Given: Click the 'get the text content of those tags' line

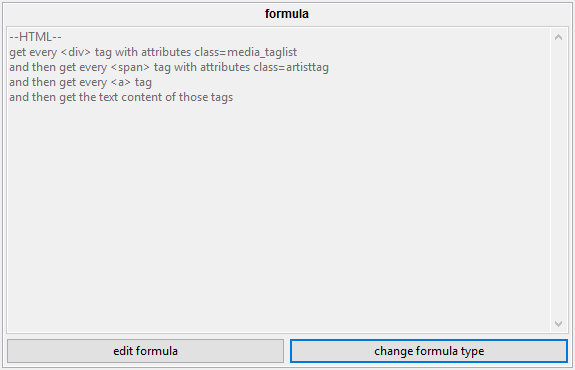Looking at the screenshot, I should [121, 97].
